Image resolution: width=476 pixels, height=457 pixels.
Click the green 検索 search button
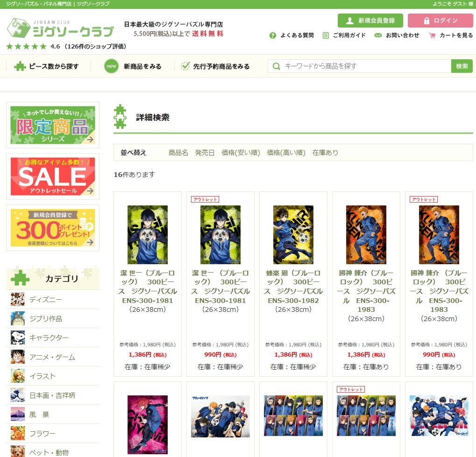pyautogui.click(x=462, y=66)
